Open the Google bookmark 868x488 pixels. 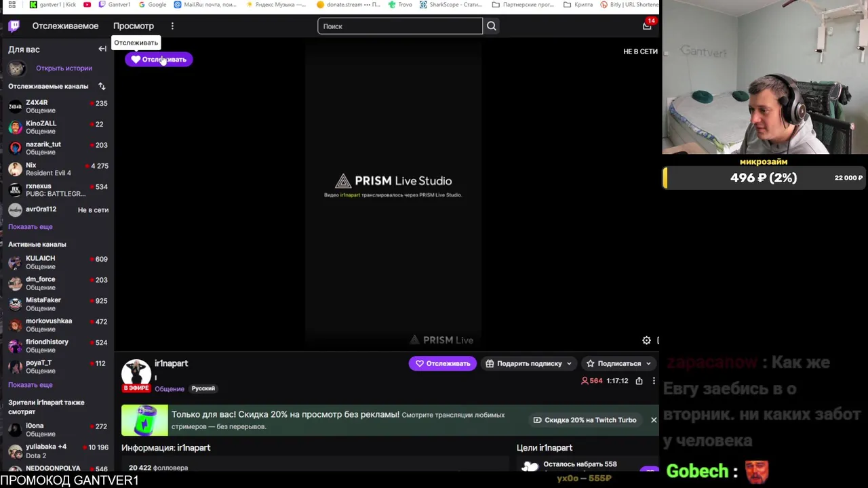[x=152, y=5]
